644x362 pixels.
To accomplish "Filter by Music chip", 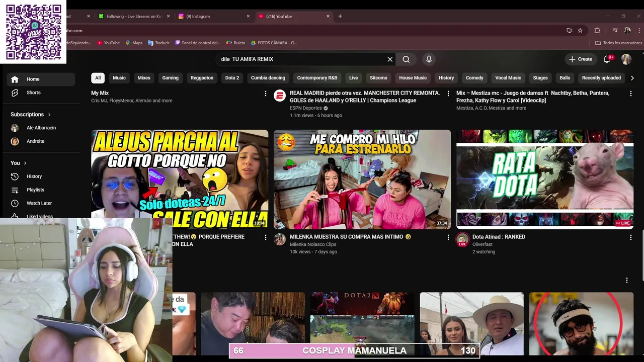I will pyautogui.click(x=119, y=78).
